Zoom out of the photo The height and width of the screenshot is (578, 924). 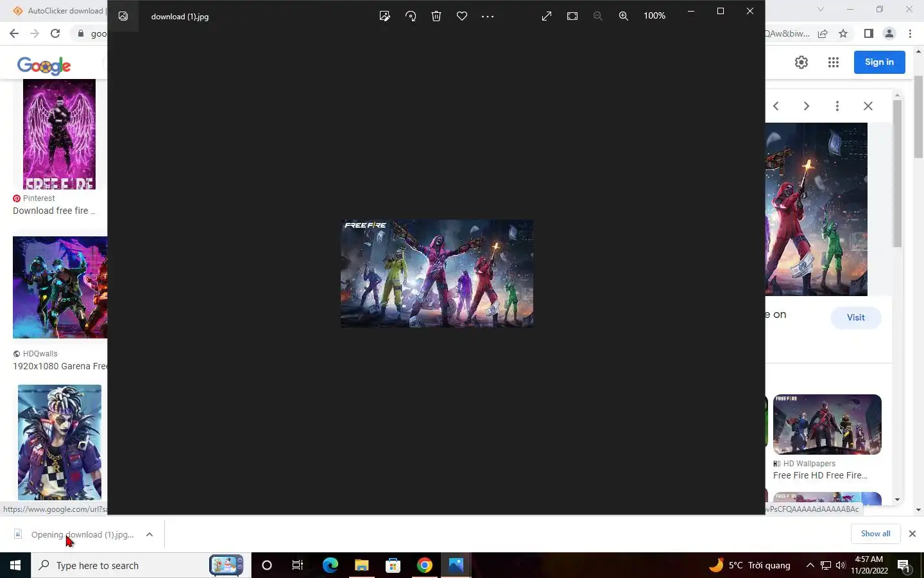tap(598, 16)
